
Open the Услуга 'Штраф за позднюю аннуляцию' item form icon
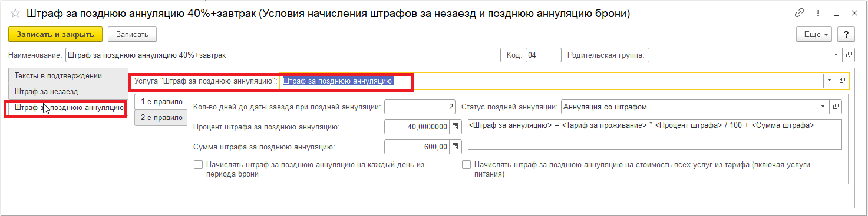coord(842,81)
